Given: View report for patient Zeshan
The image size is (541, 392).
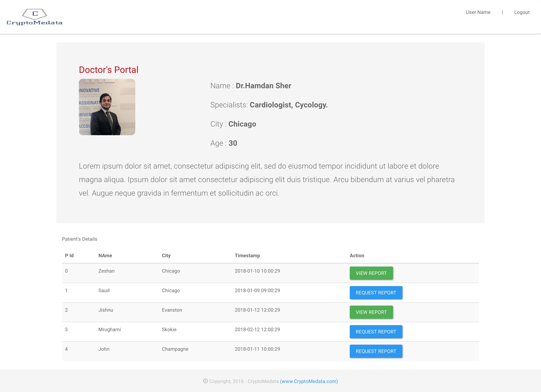Looking at the screenshot, I should tap(371, 273).
